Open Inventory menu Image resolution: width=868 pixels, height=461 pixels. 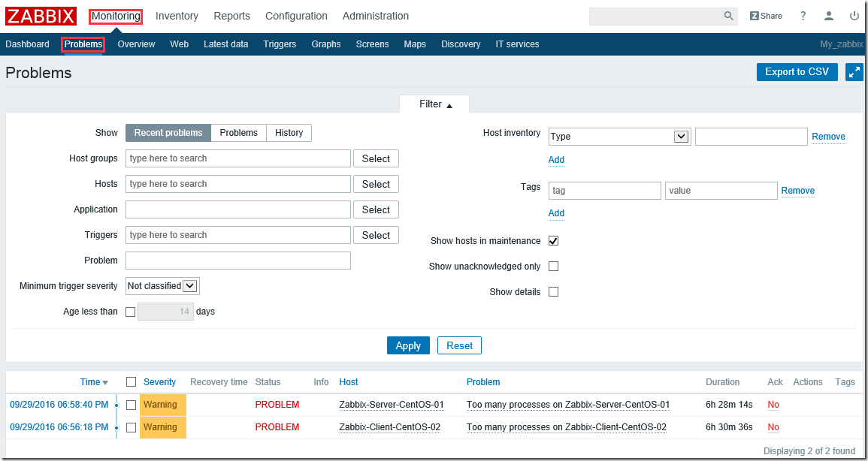[x=177, y=16]
